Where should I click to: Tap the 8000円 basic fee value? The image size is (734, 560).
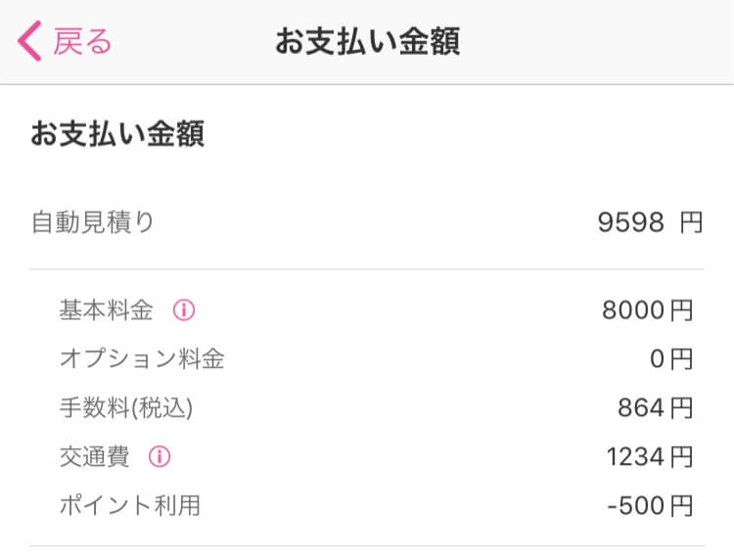pyautogui.click(x=648, y=310)
